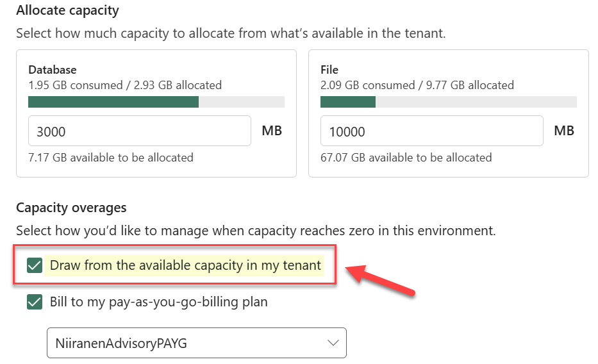The image size is (598, 364).
Task: Focus the File capacity field showing 10000
Action: 431,131
